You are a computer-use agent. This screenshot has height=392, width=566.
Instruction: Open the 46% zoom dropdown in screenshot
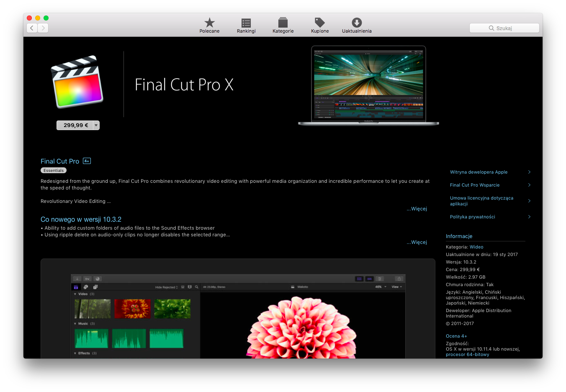point(381,287)
